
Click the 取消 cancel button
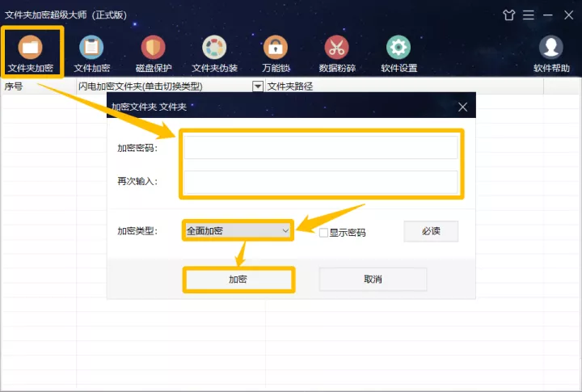373,279
